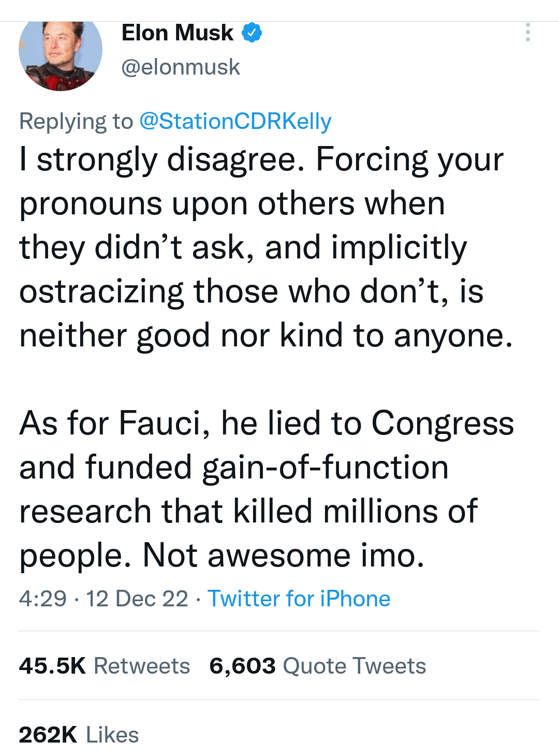Click the word "ostracizing" in the tweet

[x=101, y=291]
